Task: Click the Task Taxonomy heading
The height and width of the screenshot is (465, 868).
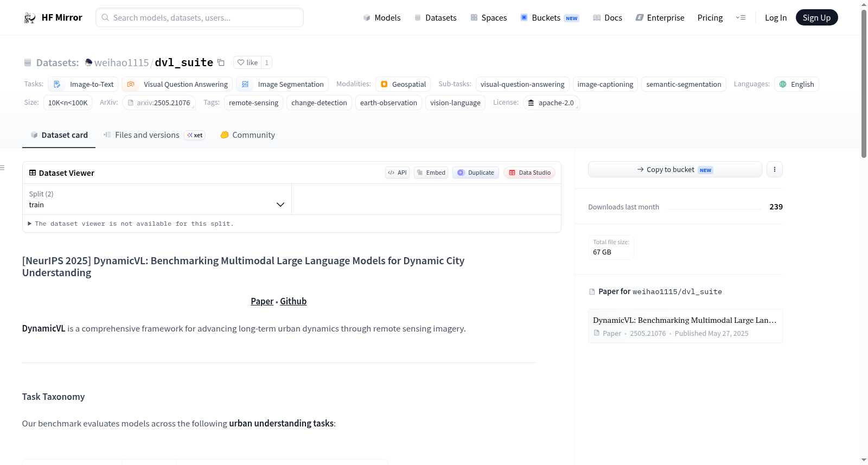Action: (x=53, y=397)
